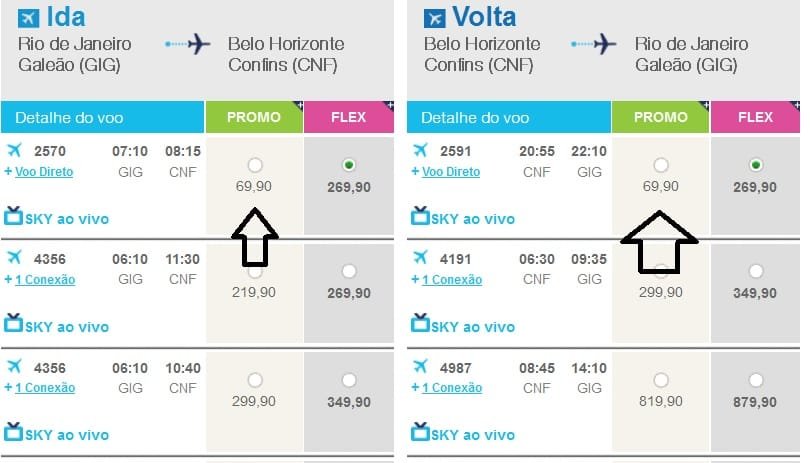Image resolution: width=810 pixels, height=463 pixels.
Task: Click the SKY ao vivo TV icon for flight 2570
Action: [x=13, y=216]
